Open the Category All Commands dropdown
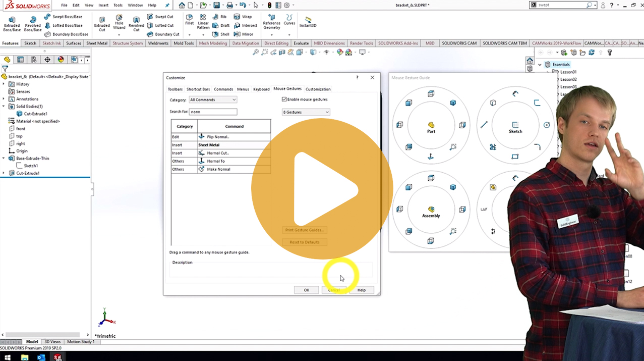 coord(213,100)
